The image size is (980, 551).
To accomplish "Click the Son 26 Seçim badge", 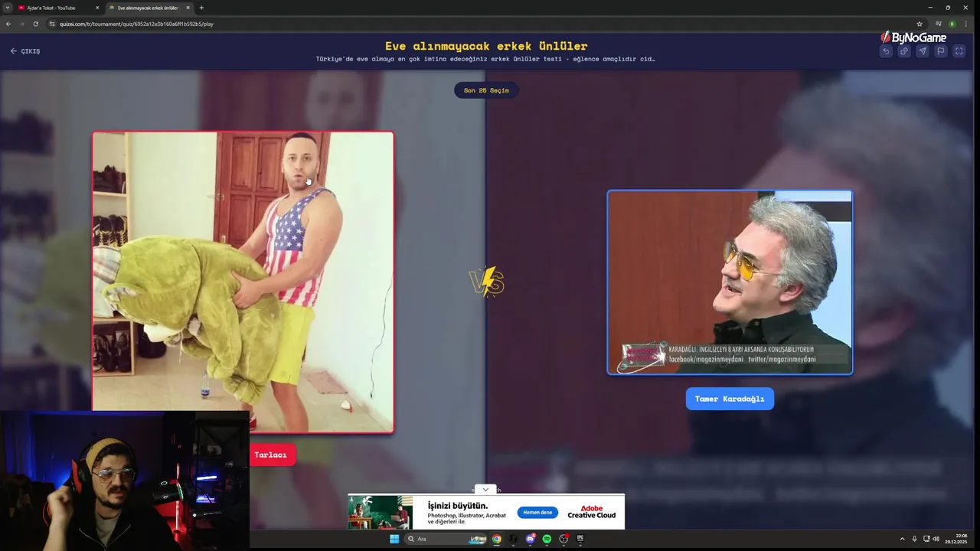I will point(486,90).
